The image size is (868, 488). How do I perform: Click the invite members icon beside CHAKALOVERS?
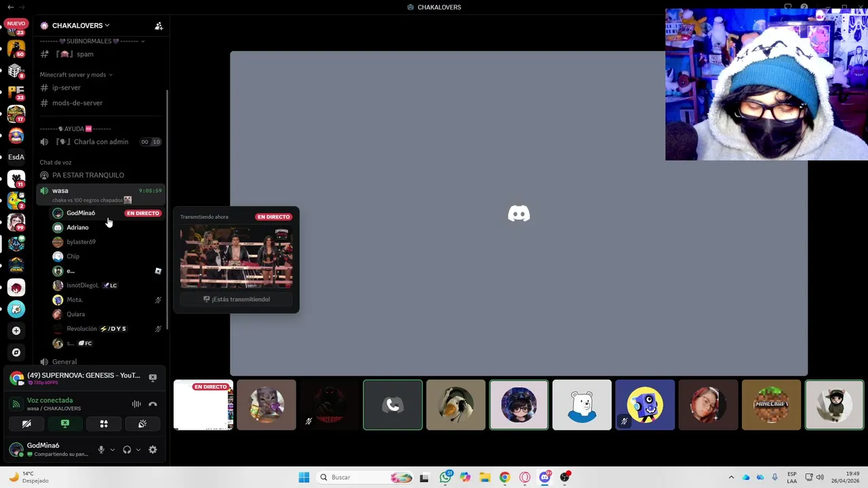tap(159, 26)
